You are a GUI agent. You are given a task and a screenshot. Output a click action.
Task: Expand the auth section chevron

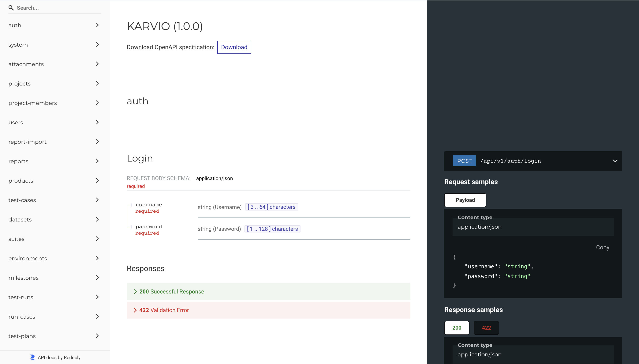pyautogui.click(x=97, y=25)
